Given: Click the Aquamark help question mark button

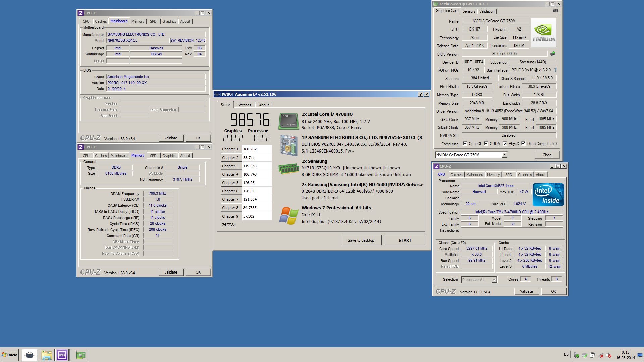Looking at the screenshot, I should pos(421,94).
